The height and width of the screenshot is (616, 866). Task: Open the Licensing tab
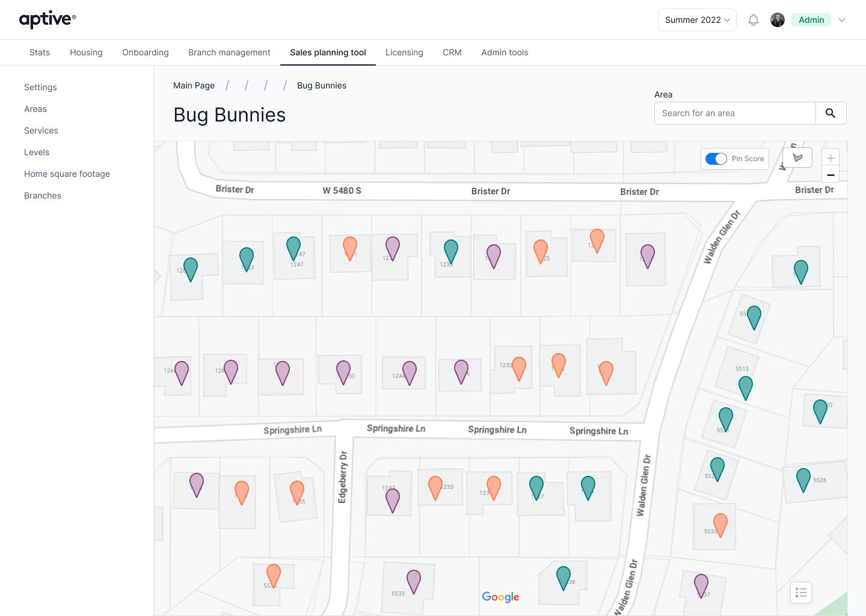click(x=404, y=52)
